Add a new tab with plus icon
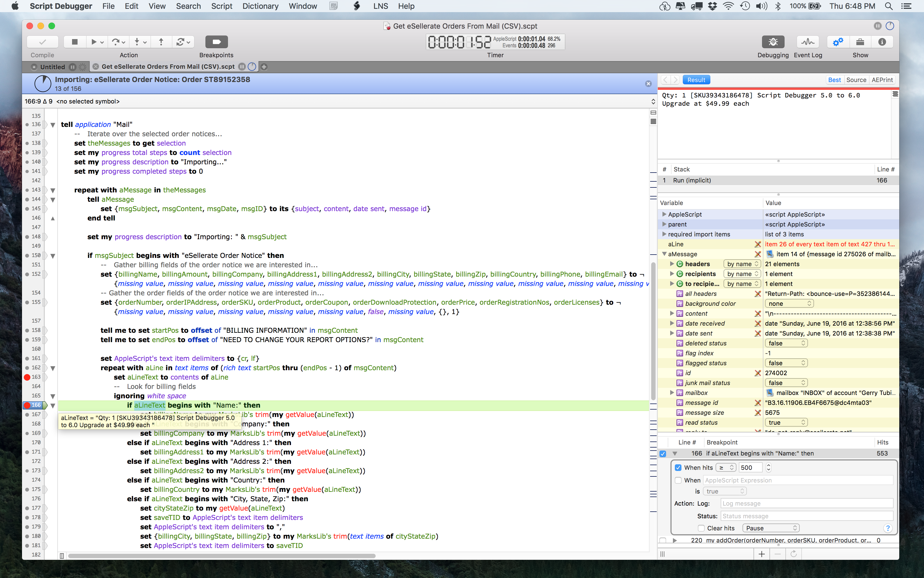 (264, 67)
